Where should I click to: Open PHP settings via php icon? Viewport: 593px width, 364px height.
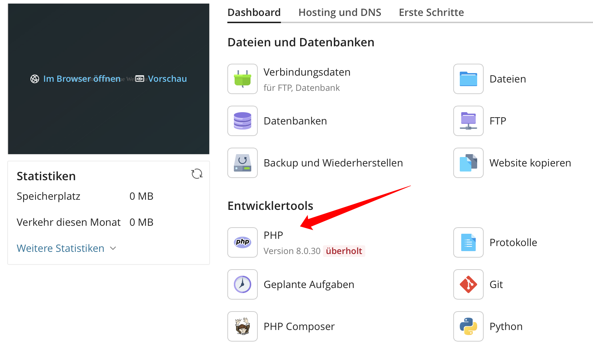pos(242,242)
